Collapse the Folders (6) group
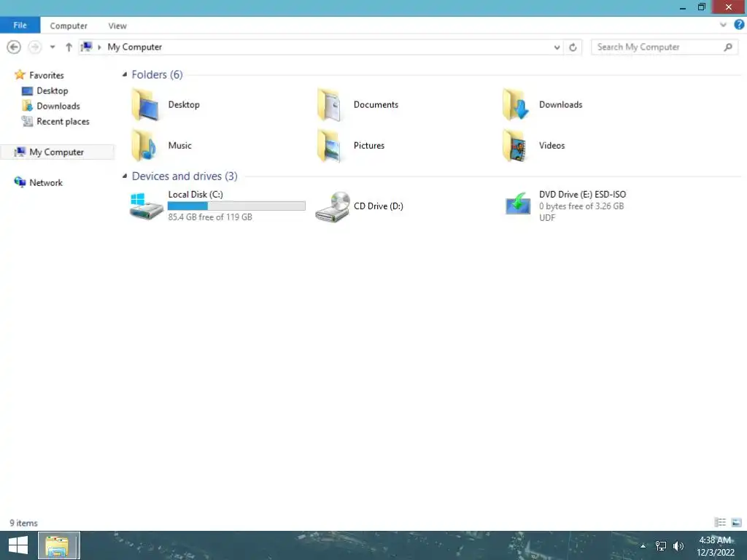 point(125,74)
